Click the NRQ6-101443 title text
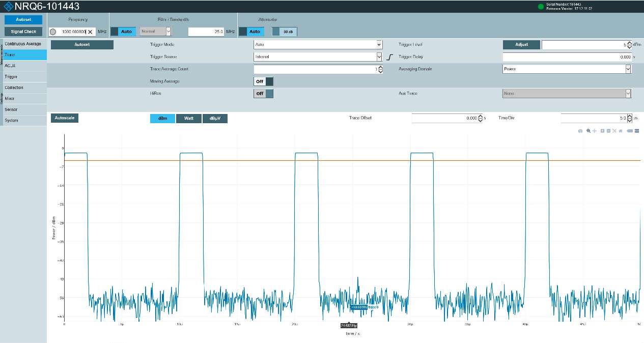Screen dimensions: 644x343 pos(47,7)
